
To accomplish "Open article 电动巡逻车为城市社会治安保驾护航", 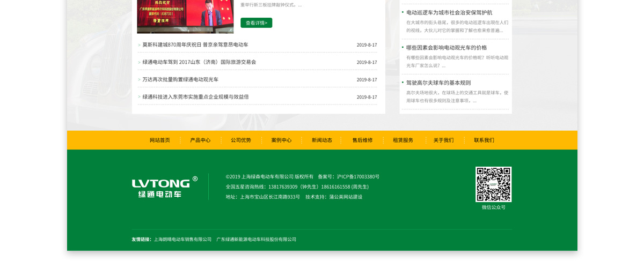I will tap(449, 12).
